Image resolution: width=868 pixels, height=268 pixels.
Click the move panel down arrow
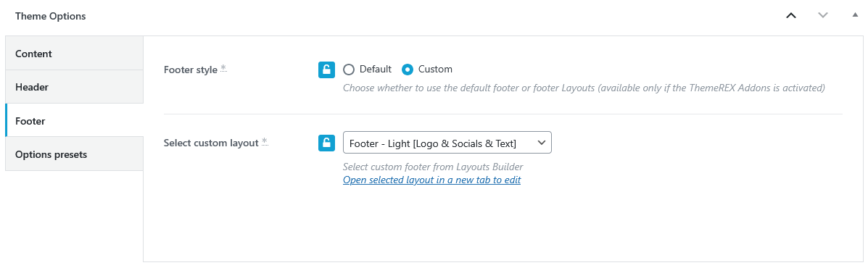[x=823, y=15]
